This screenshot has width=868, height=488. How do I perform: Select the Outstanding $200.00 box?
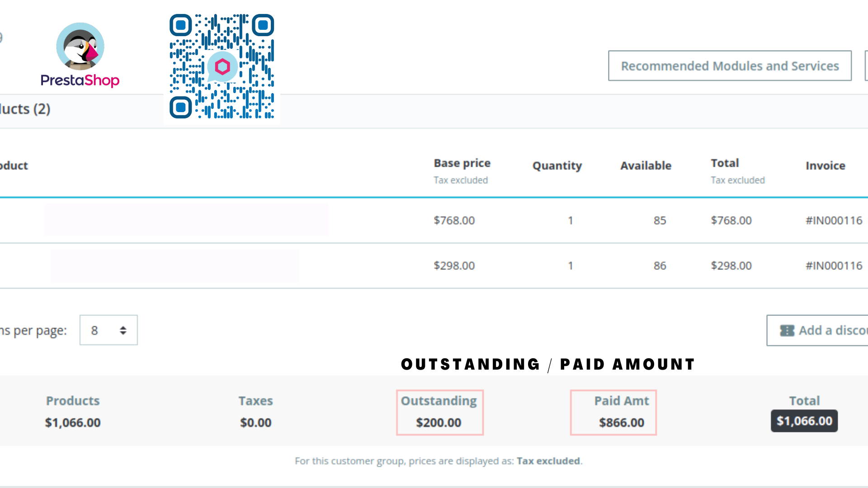point(440,413)
